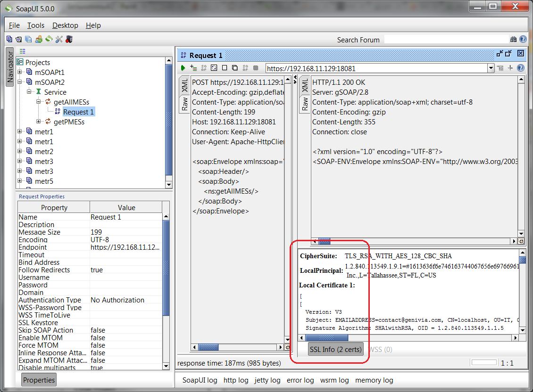Open Preferences via wrench and screwdriver icon
The image size is (533, 392).
click(59, 40)
